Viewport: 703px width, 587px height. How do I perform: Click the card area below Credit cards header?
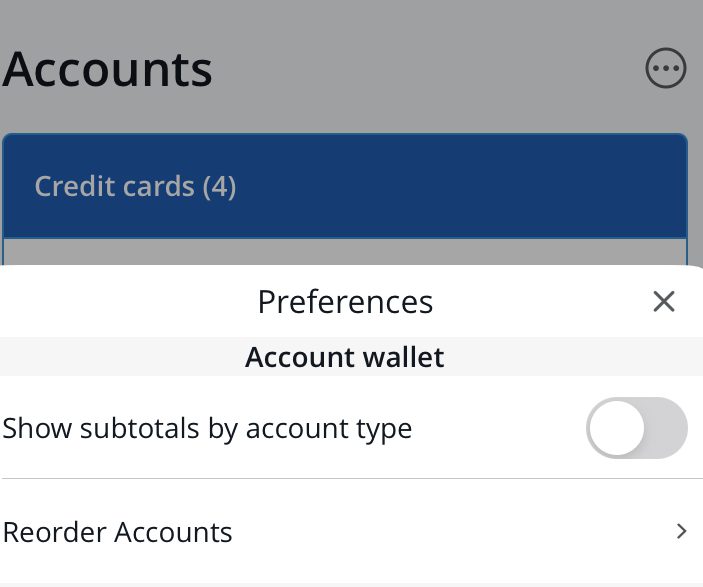pyautogui.click(x=345, y=251)
